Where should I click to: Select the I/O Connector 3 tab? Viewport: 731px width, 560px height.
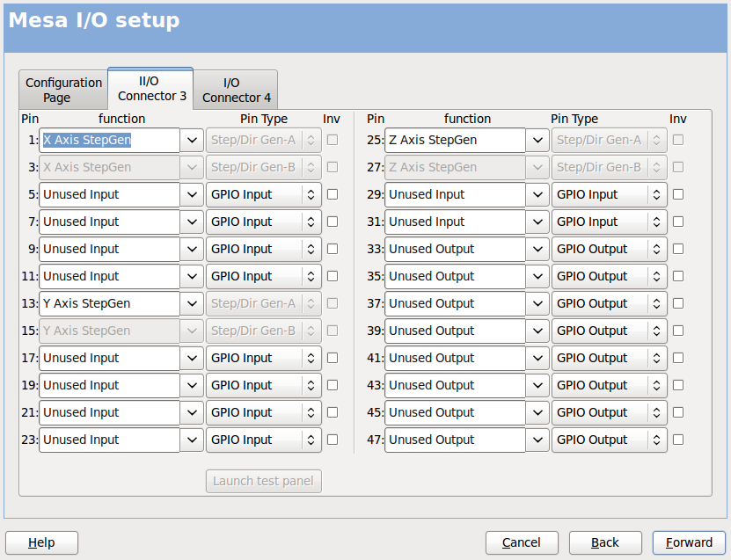point(150,88)
